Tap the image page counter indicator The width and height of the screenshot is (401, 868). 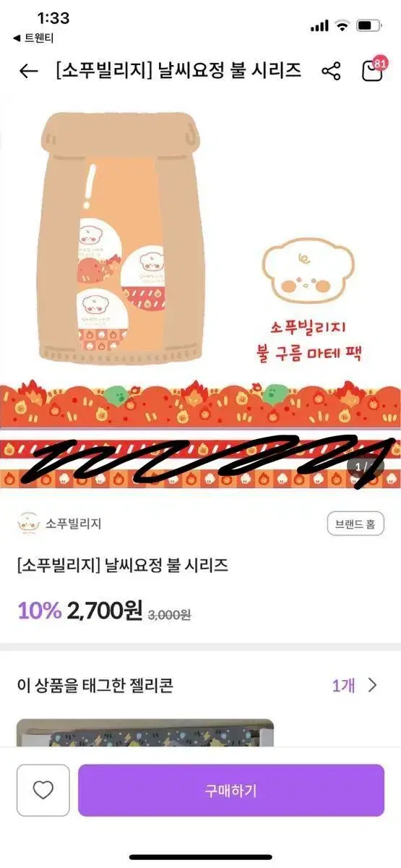pos(365,466)
